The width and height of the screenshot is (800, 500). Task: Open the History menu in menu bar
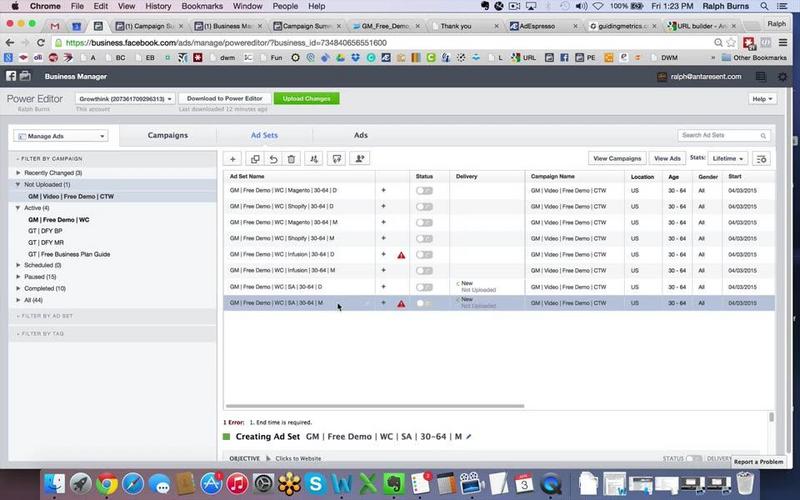[158, 6]
